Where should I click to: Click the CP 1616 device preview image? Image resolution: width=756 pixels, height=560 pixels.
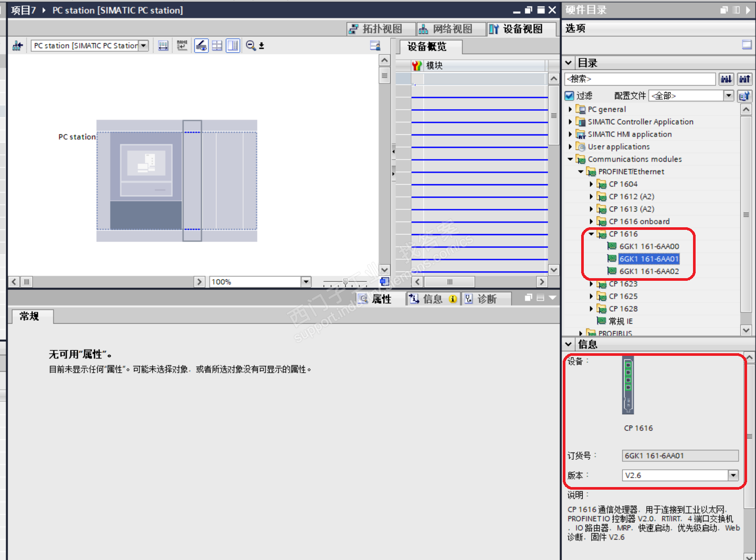(628, 385)
